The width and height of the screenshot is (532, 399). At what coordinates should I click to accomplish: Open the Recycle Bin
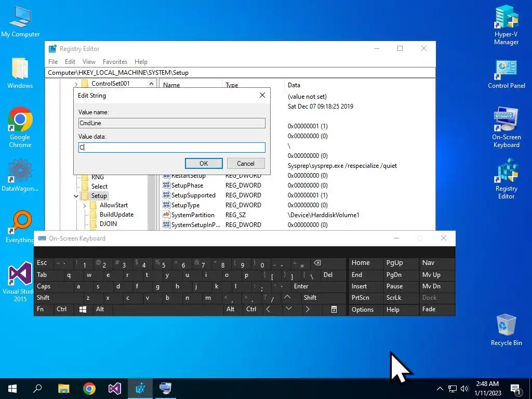(x=506, y=330)
